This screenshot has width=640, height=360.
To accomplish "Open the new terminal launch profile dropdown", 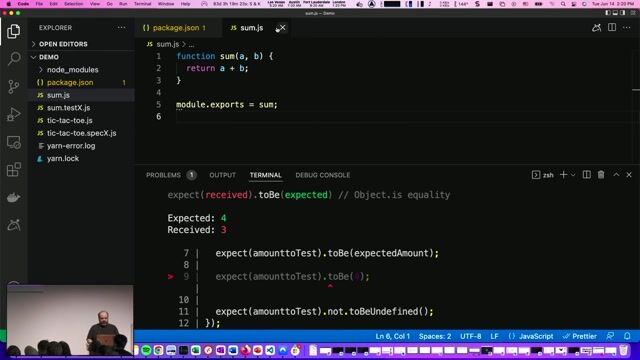I will pos(573,175).
